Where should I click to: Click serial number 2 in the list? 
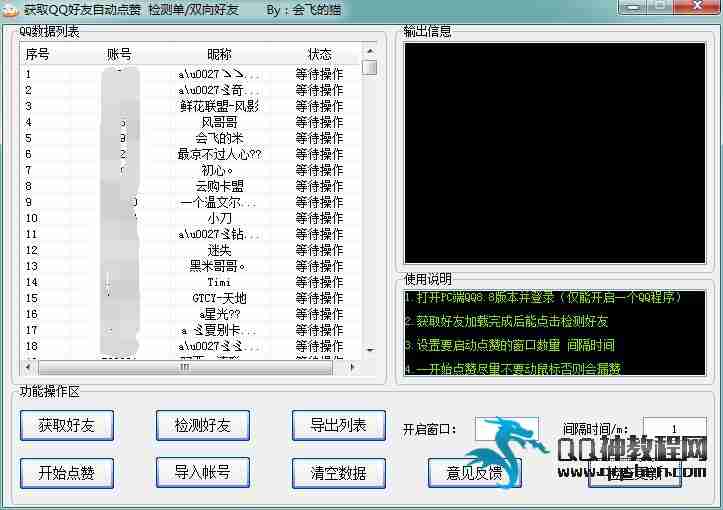tap(28, 90)
